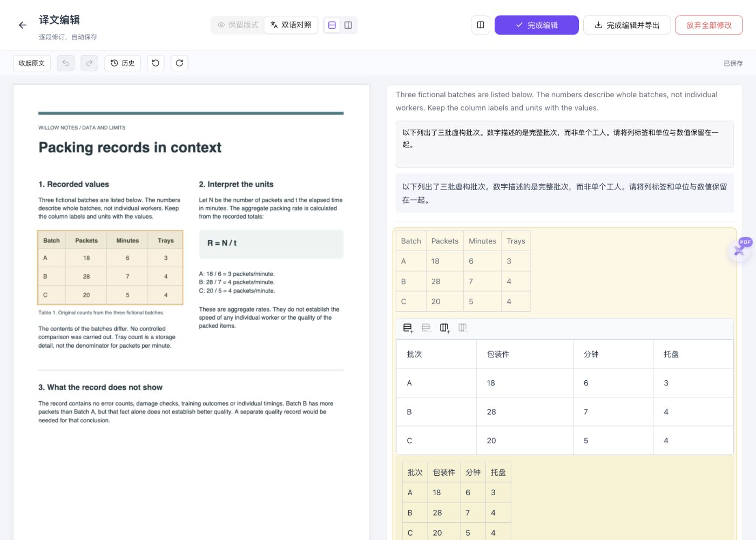Open the floating PDF tool icon
Viewport: 756px width, 540px height.
(740, 250)
